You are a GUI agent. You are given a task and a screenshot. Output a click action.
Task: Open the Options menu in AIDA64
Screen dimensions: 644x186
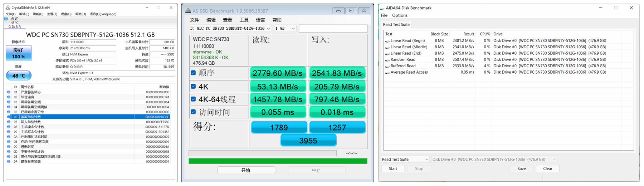tap(400, 15)
